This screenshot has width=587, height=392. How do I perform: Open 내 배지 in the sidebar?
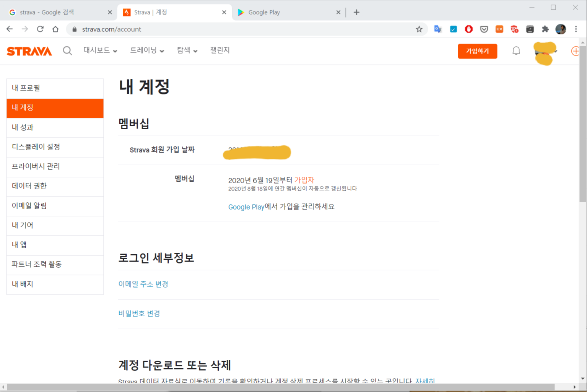coord(55,285)
